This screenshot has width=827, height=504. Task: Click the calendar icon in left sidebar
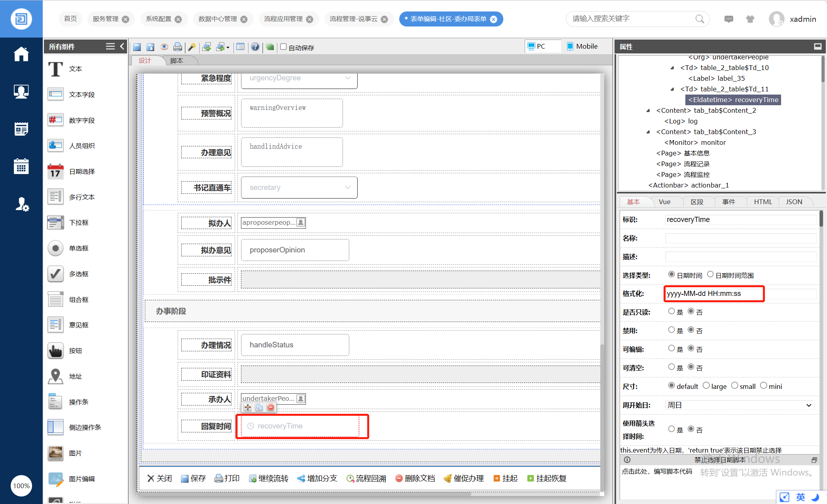21,167
